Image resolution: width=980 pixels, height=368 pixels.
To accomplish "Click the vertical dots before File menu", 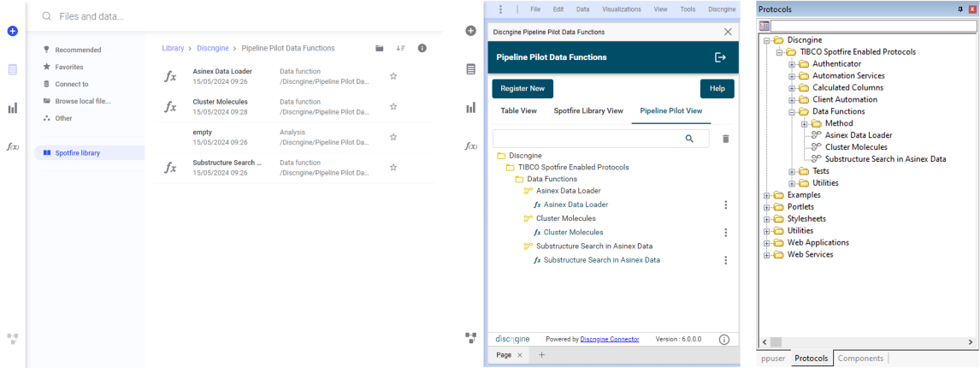I will 500,9.
